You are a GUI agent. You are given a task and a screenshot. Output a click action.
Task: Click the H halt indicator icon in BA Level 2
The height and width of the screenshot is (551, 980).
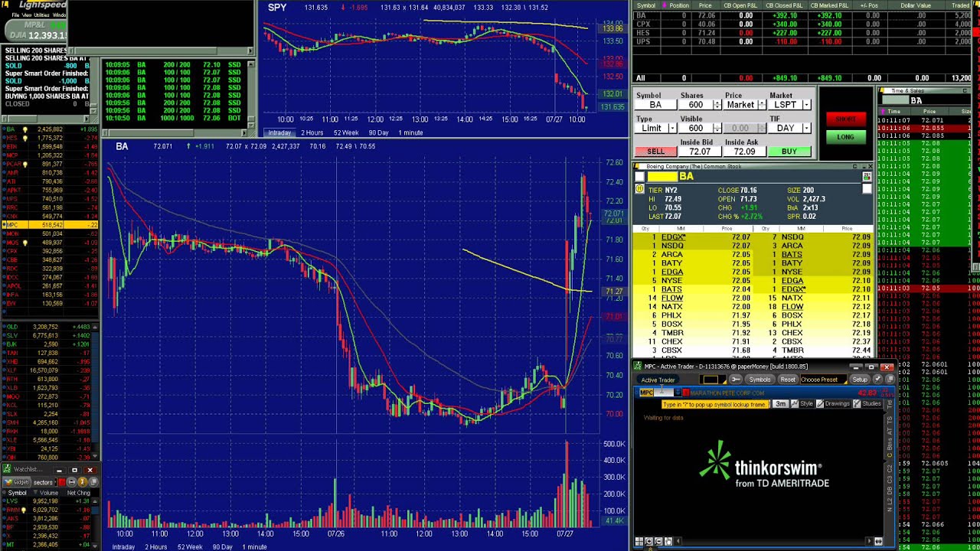639,189
